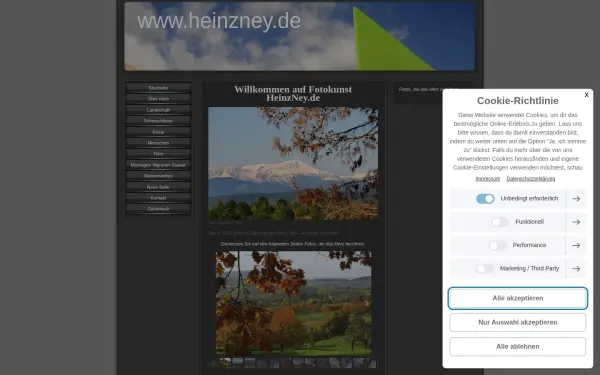This screenshot has width=600, height=375.
Task: Close the Cookie-Richtlinie dialog with the X
Action: click(586, 95)
